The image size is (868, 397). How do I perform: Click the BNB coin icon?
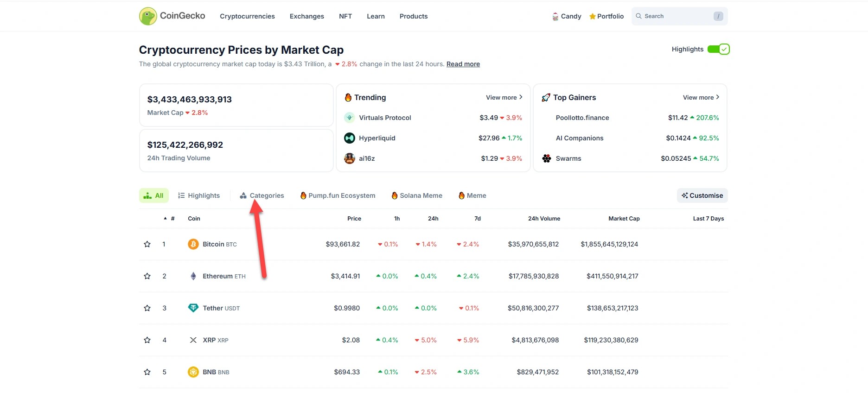193,372
